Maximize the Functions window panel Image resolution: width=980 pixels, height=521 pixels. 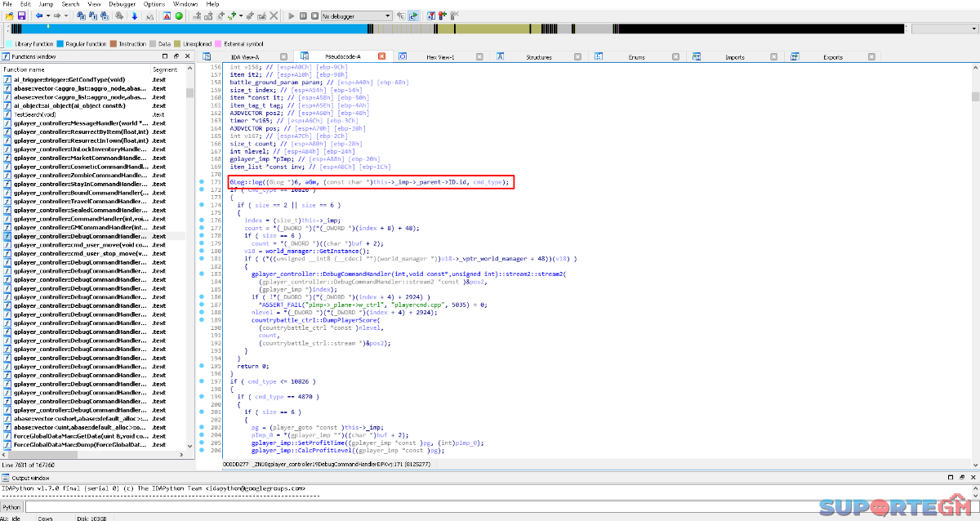[165, 56]
